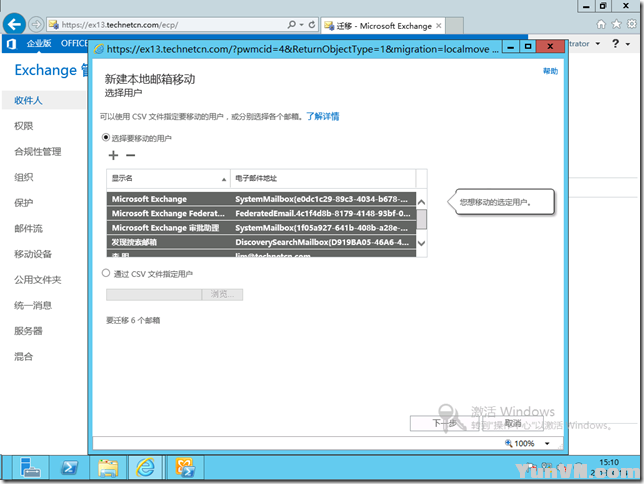Click the Office logo icon in header
Screen dimensions: 644x484
pyautogui.click(x=11, y=44)
